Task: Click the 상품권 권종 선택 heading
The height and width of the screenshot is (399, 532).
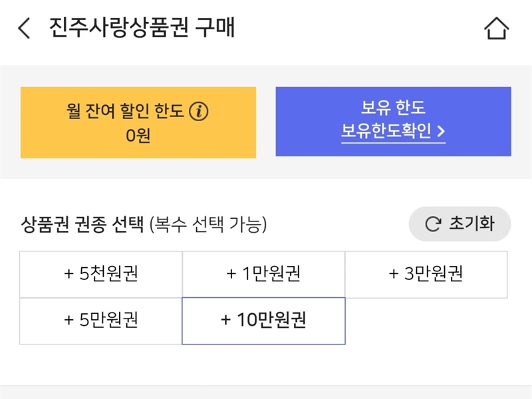Action: coord(82,225)
